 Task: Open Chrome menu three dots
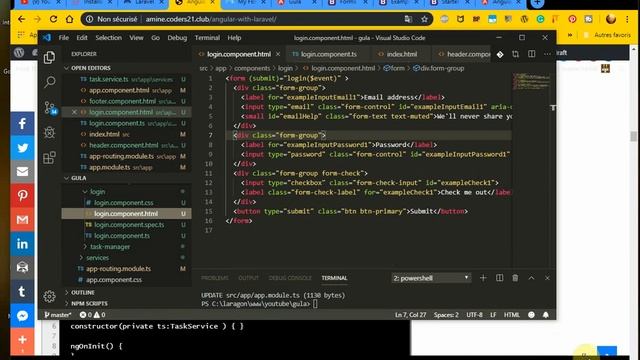627,19
